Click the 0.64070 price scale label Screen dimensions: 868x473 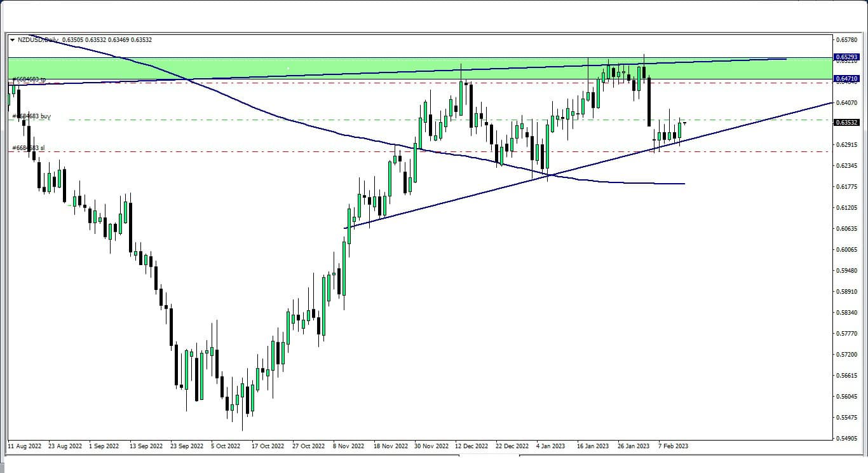[846, 102]
